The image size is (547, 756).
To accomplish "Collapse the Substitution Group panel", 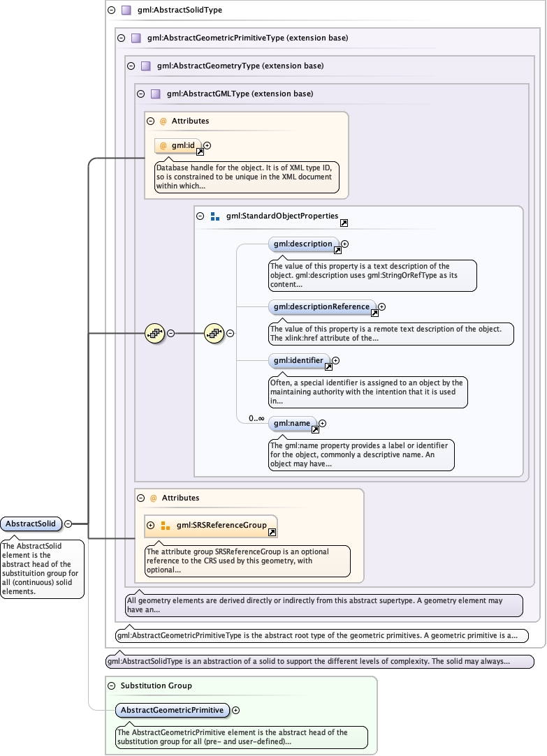I will (113, 685).
